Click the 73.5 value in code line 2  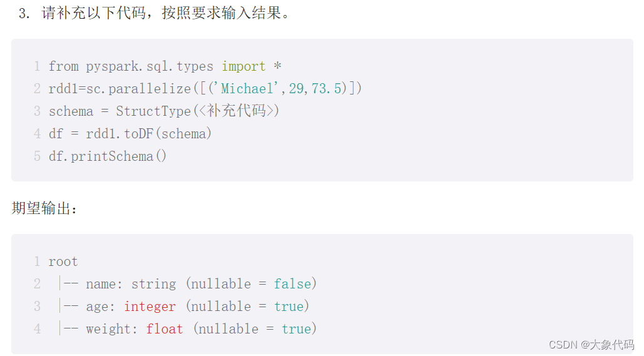coord(326,89)
